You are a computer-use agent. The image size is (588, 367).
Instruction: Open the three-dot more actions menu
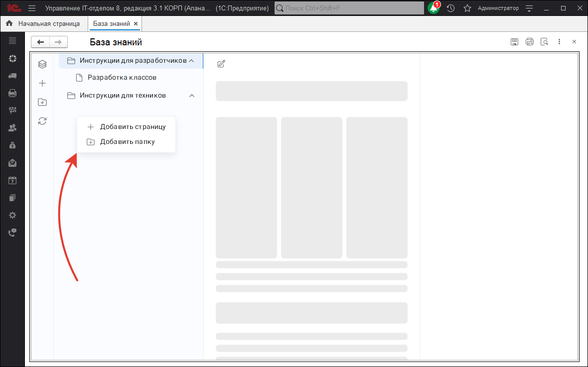click(560, 42)
